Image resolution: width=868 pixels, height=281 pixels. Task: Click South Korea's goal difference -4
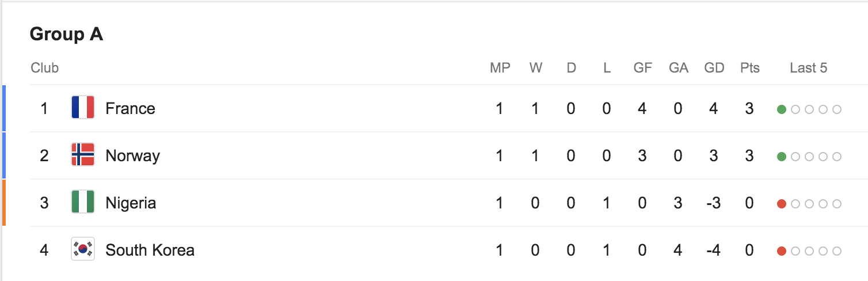(713, 250)
